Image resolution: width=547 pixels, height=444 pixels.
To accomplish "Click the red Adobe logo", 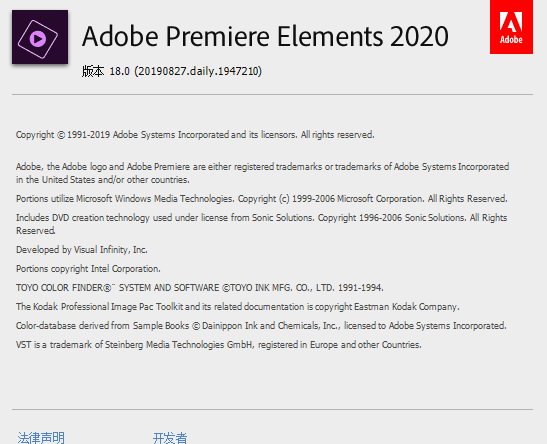I will [x=511, y=27].
